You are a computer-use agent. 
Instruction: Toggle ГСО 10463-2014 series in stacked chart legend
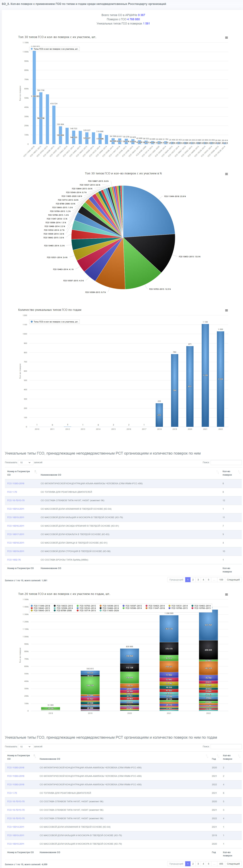(155, 606)
